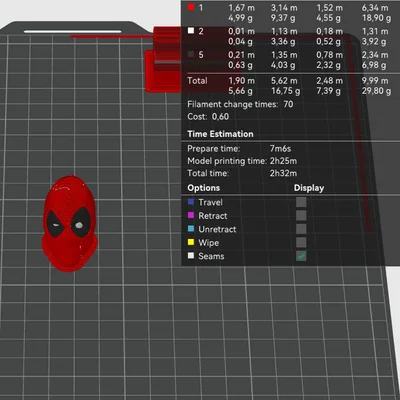Check the Wipe display checkbox
This screenshot has width=400, height=400.
click(x=301, y=243)
